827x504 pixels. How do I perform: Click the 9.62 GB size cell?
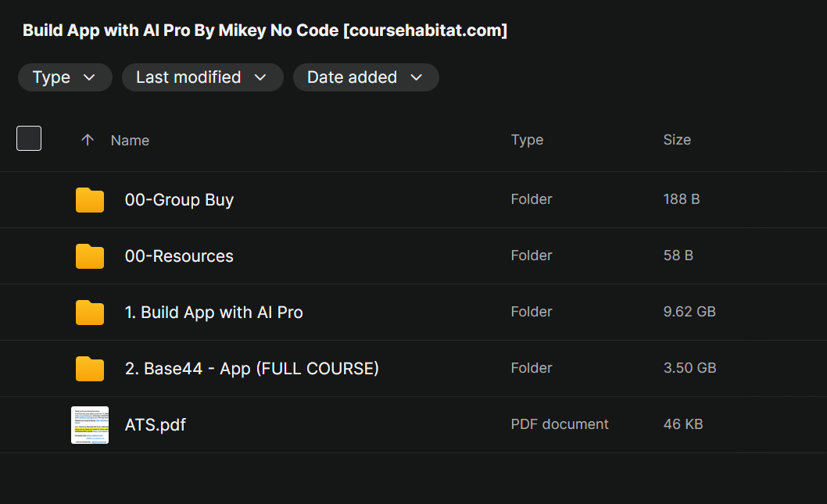tap(689, 312)
